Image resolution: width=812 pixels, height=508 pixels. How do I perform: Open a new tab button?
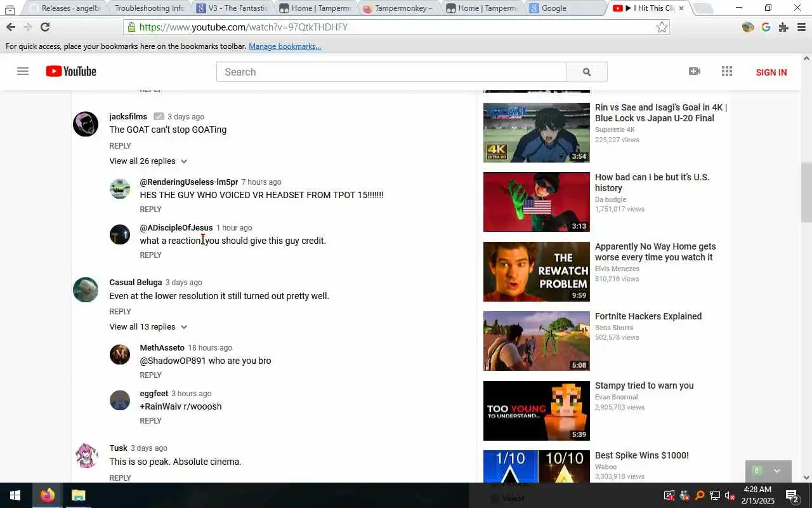(x=703, y=8)
